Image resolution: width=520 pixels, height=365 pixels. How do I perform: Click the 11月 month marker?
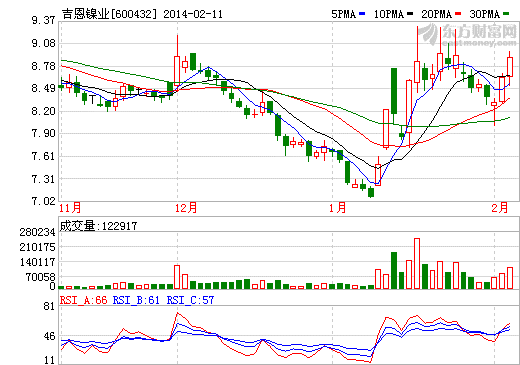click(x=70, y=208)
